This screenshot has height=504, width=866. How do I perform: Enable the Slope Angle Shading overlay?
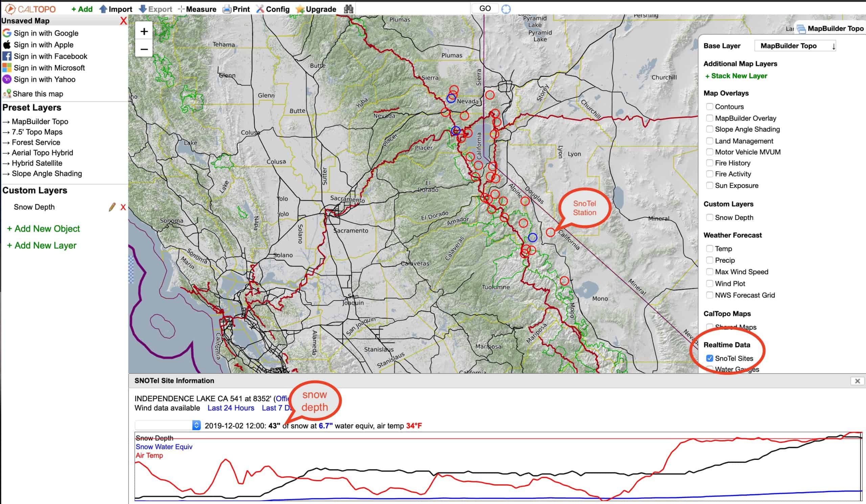pyautogui.click(x=709, y=129)
